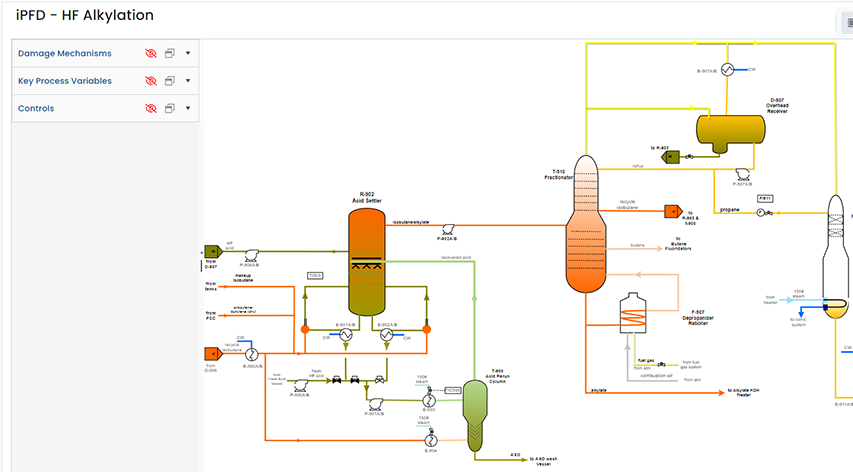Show Key Process Variables via eye icon

coord(151,81)
